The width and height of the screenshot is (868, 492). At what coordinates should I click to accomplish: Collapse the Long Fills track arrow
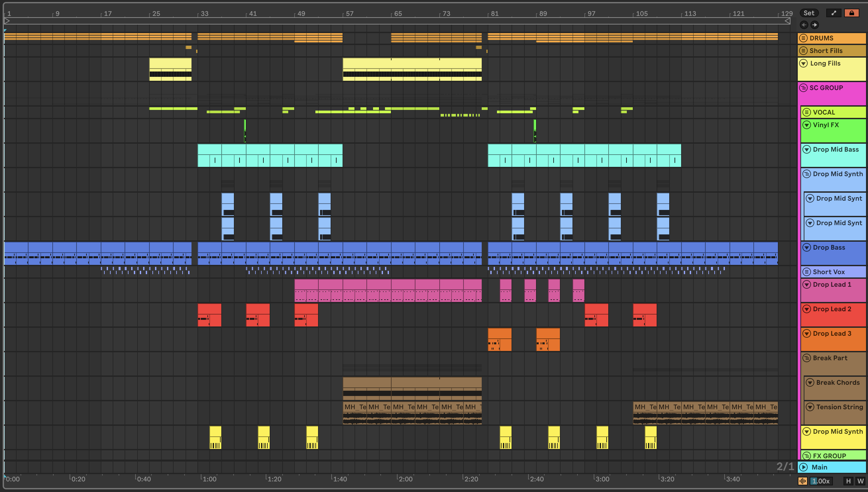803,63
